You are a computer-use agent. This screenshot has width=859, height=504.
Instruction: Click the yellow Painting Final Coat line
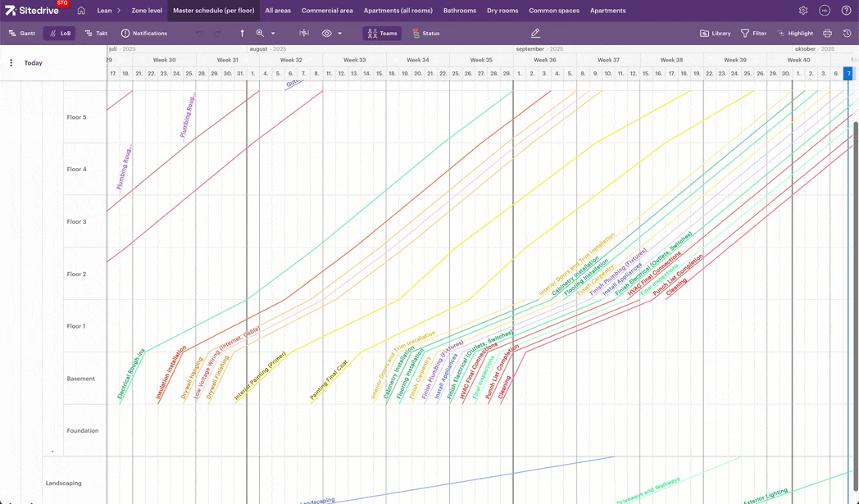(328, 381)
